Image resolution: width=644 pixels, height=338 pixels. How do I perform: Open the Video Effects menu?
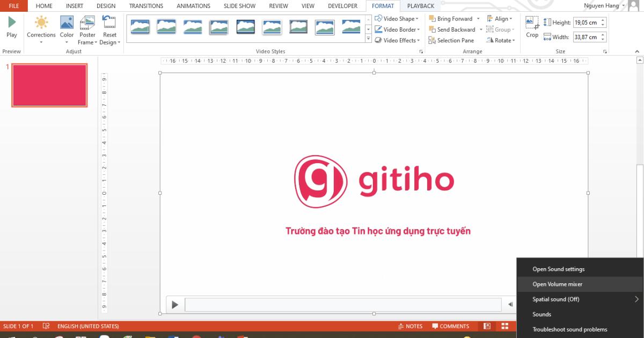coord(397,40)
